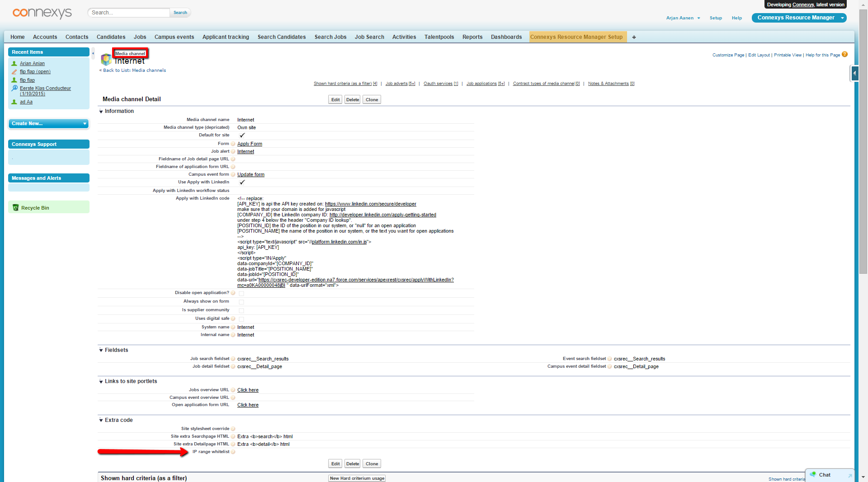
Task: Click the magnifier icon beside Eerste Klas Conducteur
Action: point(14,89)
